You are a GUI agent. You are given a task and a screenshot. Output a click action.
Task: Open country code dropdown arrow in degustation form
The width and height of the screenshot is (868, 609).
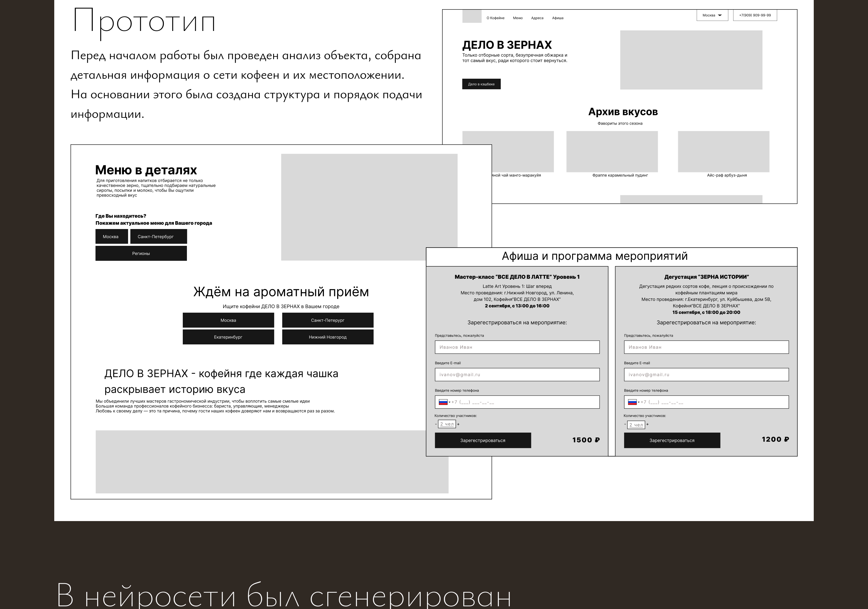point(639,402)
